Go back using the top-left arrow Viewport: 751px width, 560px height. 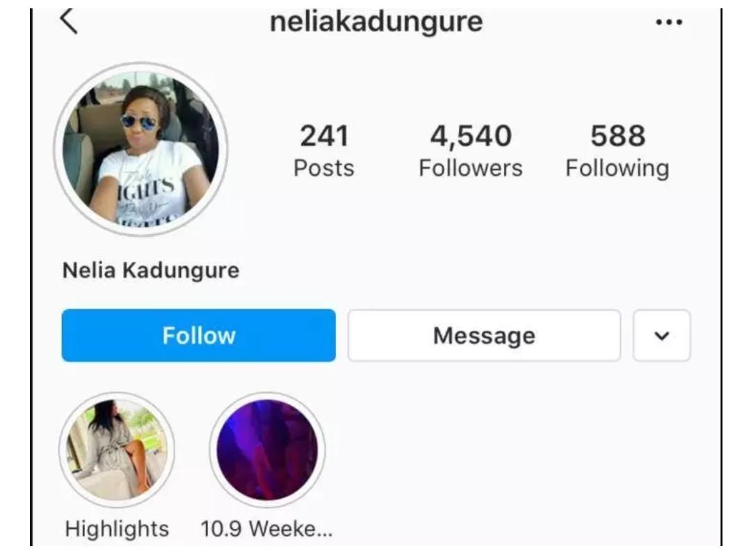click(68, 21)
